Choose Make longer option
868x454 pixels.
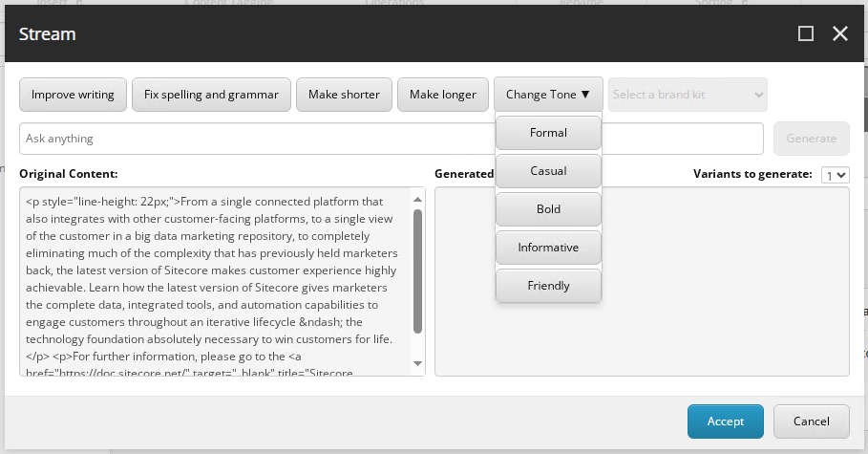(x=443, y=95)
